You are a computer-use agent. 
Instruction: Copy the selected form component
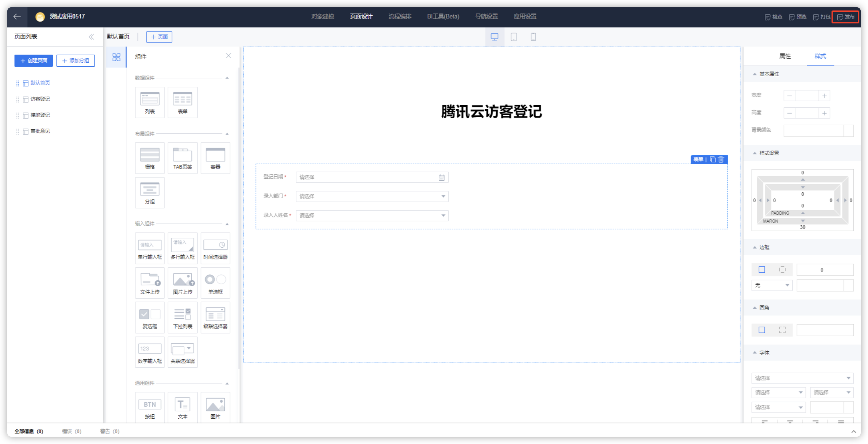coord(712,159)
